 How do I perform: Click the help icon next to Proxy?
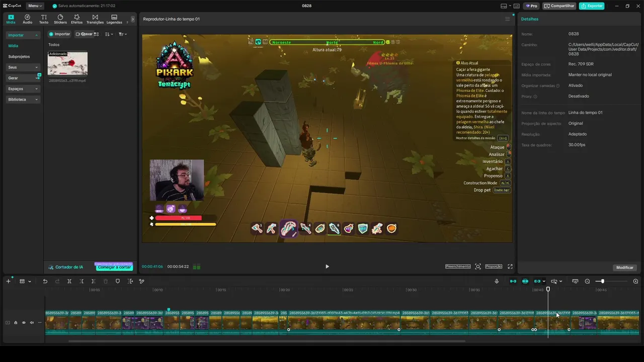pos(535,97)
